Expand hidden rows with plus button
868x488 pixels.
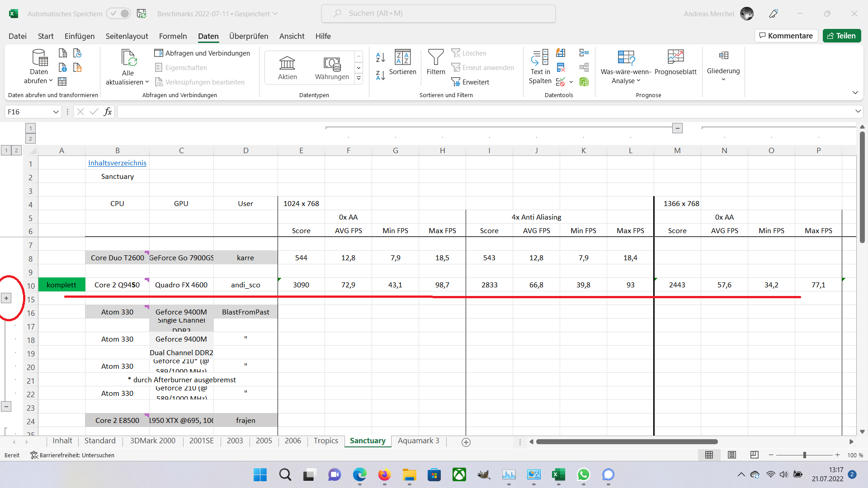tap(6, 298)
